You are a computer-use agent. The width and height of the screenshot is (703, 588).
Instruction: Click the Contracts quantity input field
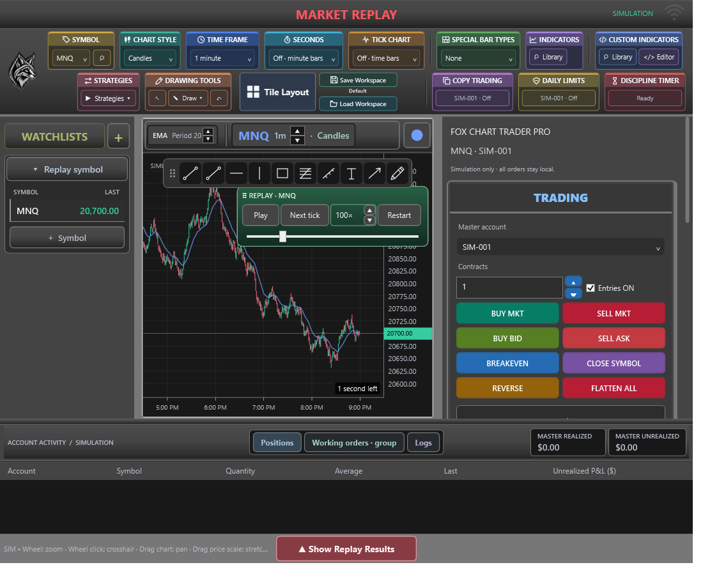tap(509, 288)
